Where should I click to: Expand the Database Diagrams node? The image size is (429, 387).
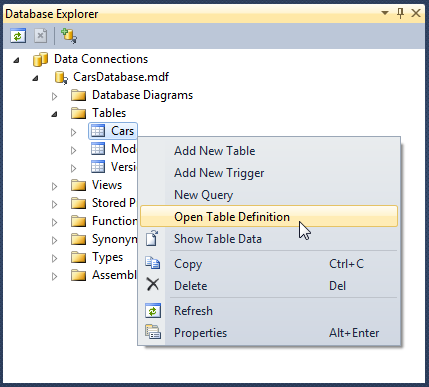[55, 97]
